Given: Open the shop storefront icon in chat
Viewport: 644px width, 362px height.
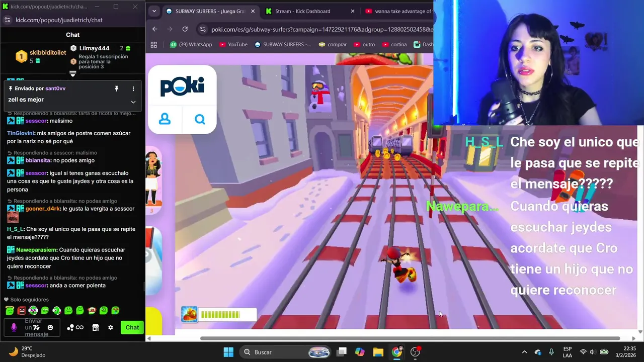Looking at the screenshot, I should [96, 327].
